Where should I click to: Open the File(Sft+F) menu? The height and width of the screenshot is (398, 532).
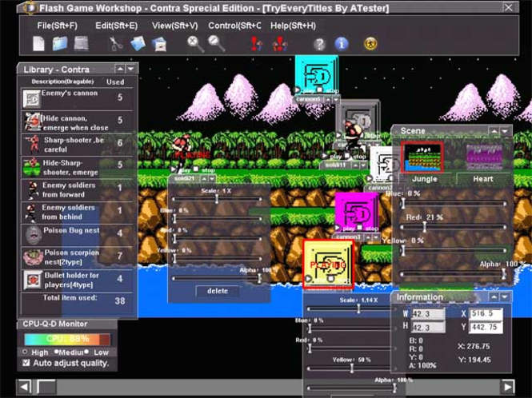coord(58,26)
